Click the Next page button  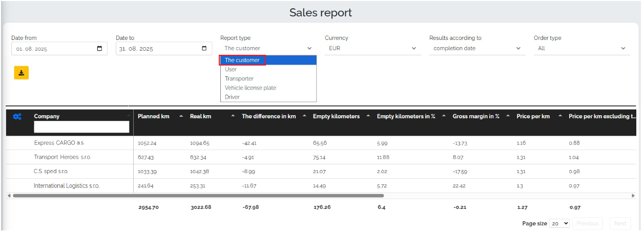[x=620, y=223]
